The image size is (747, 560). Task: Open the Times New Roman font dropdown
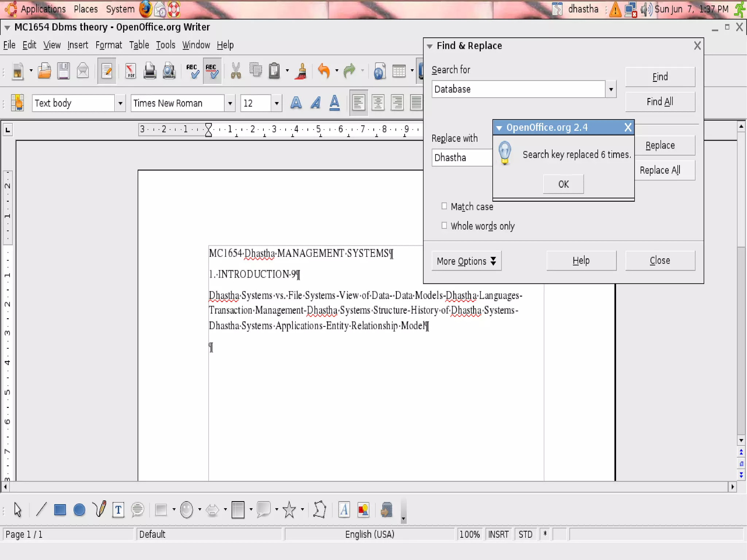[x=230, y=103]
